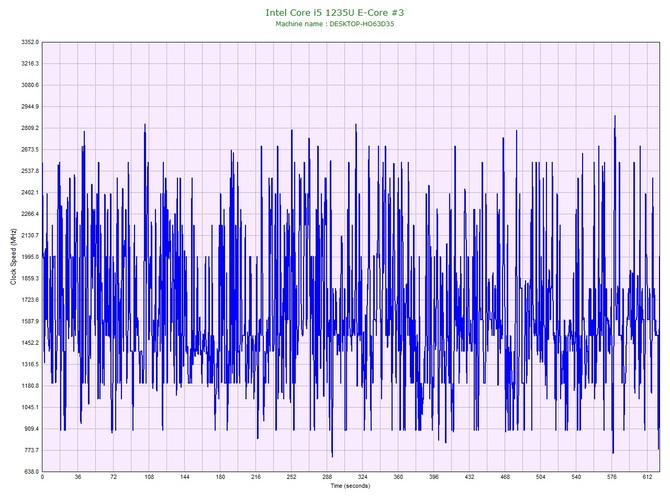Click the 3216.3 y-axis value
670x503 pixels.
[30, 64]
